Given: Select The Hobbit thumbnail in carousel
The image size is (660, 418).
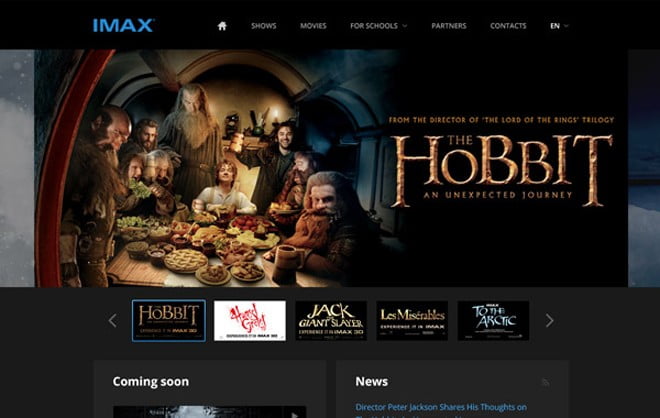Looking at the screenshot, I should [169, 321].
